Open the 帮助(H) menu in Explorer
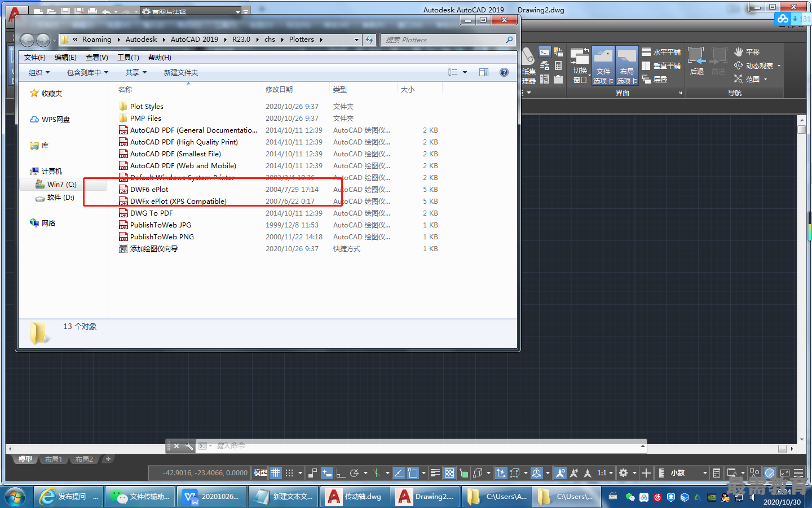Image resolution: width=812 pixels, height=508 pixels. [x=160, y=58]
